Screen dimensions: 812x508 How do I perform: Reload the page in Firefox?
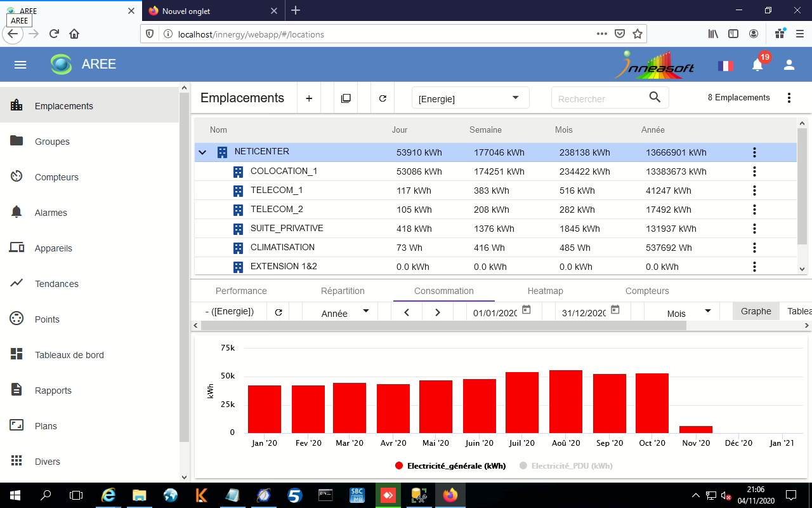[x=54, y=34]
